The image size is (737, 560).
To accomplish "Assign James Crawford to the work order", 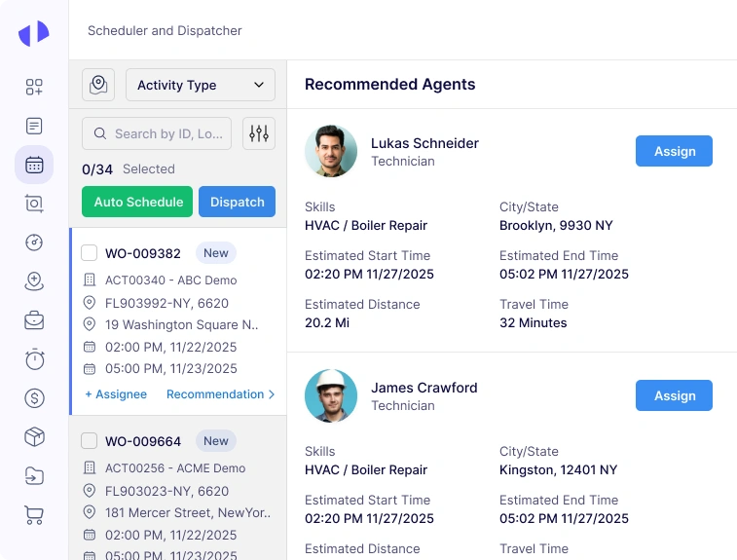I will 674,395.
